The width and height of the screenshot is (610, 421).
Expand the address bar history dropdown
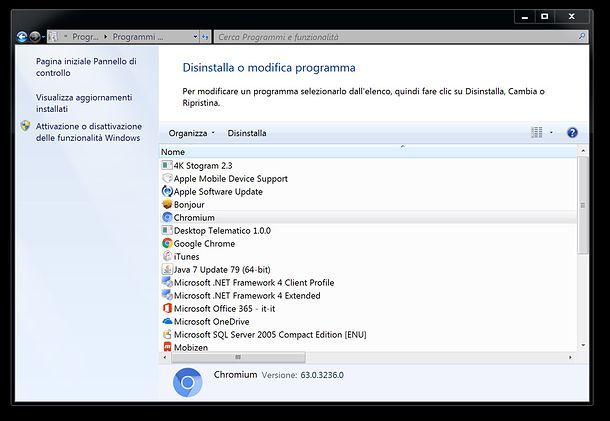coord(195,37)
